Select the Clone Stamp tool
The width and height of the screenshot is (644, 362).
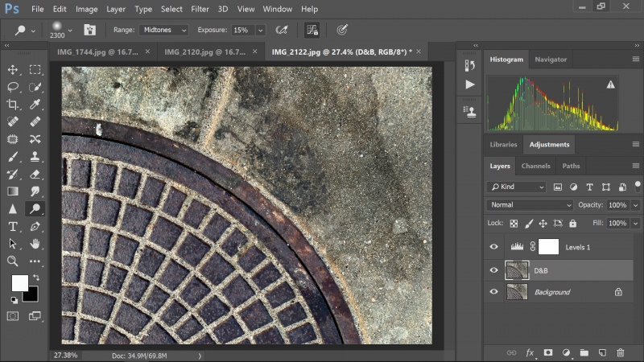pyautogui.click(x=35, y=156)
